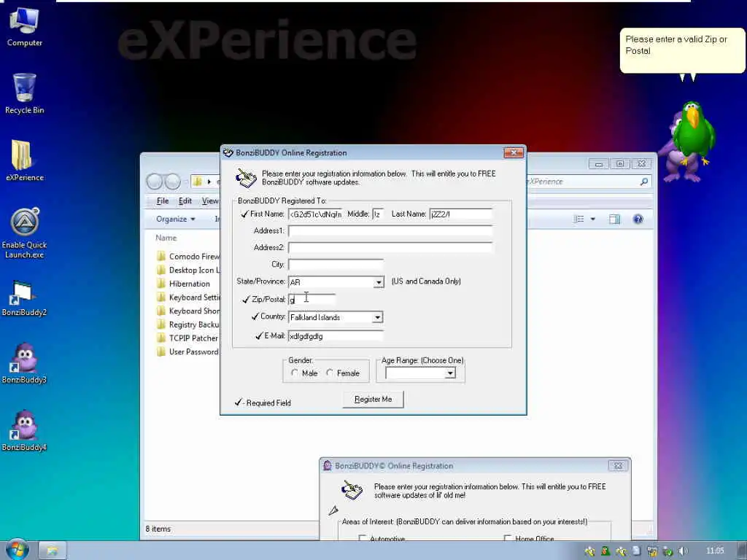Click the Address2 input field
This screenshot has width=747, height=560.
coord(390,248)
